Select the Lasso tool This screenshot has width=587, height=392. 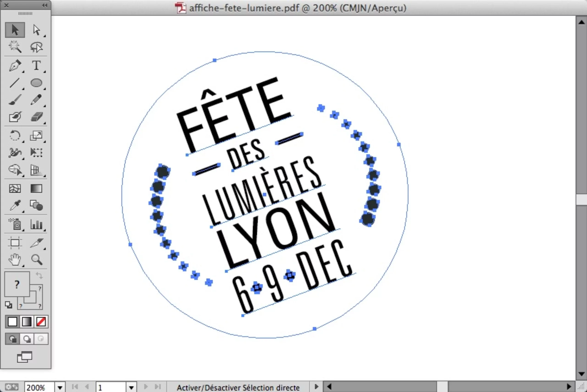[36, 47]
